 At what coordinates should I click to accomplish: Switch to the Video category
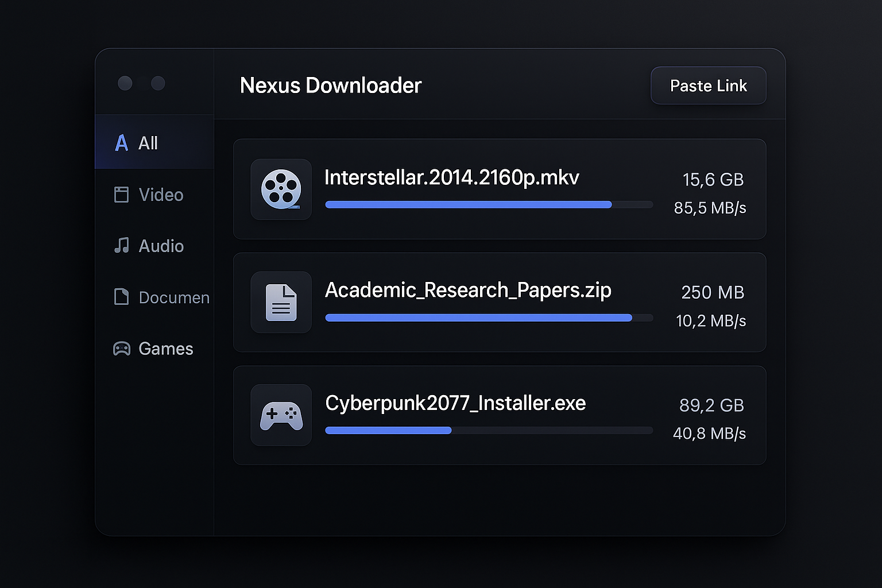(160, 195)
